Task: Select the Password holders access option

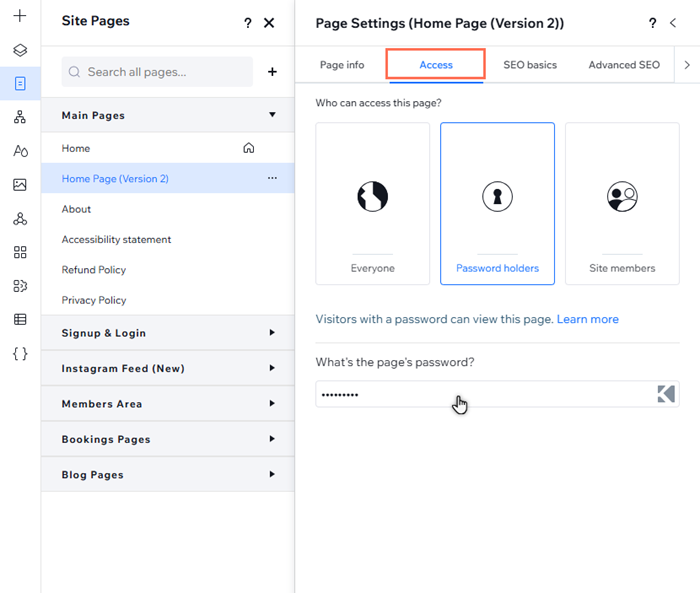Action: coord(497,204)
